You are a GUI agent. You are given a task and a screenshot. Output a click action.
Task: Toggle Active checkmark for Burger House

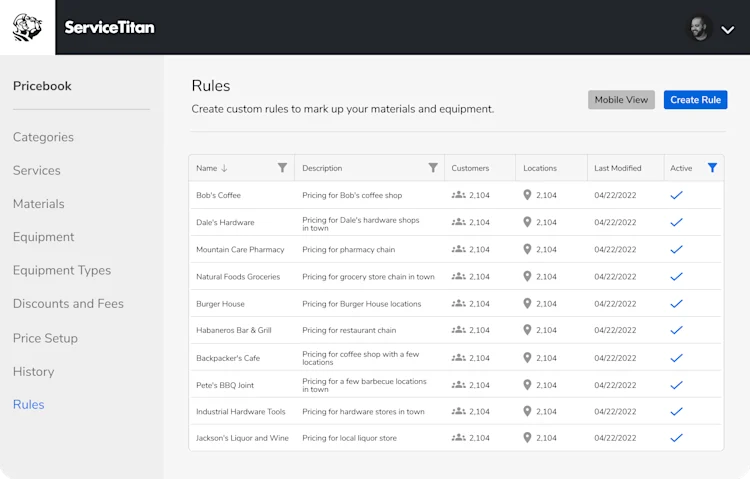coord(676,303)
